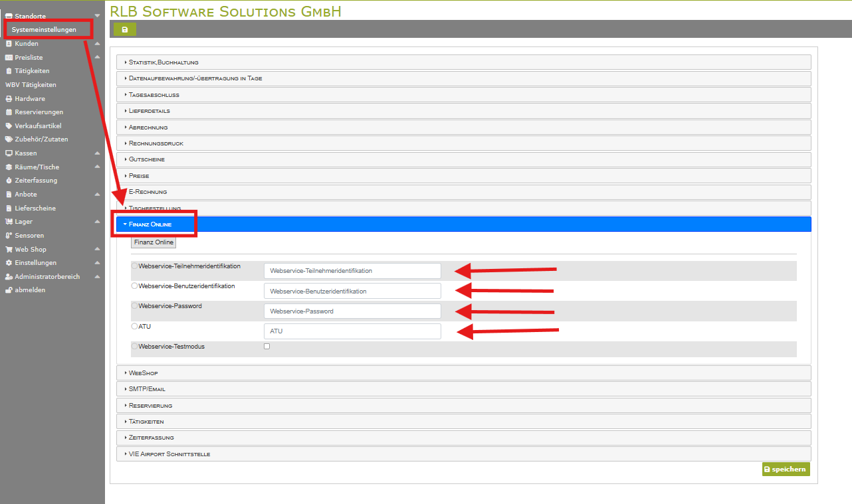
Task: Expand the Gutscheine section
Action: [464, 159]
